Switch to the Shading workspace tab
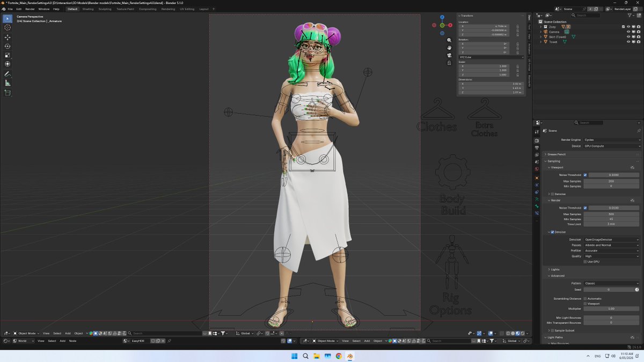Viewport: 644px width, 362px height. (87, 9)
